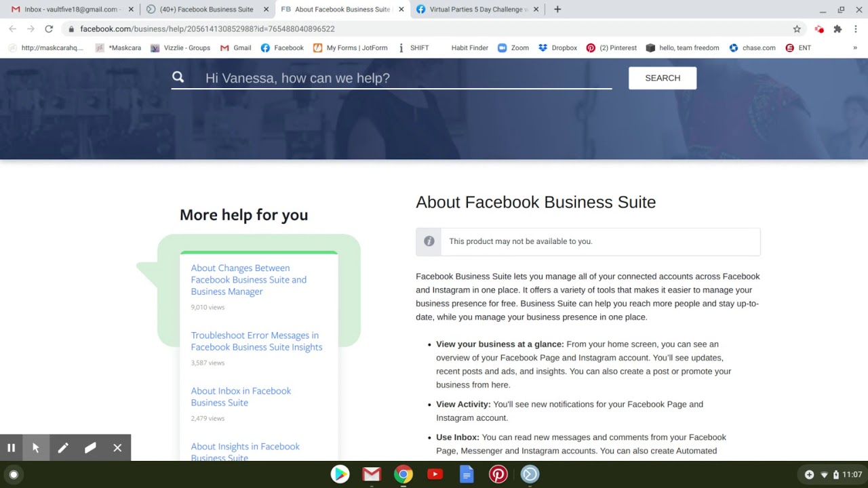Open a new browser tab
This screenshot has width=868, height=488.
557,9
